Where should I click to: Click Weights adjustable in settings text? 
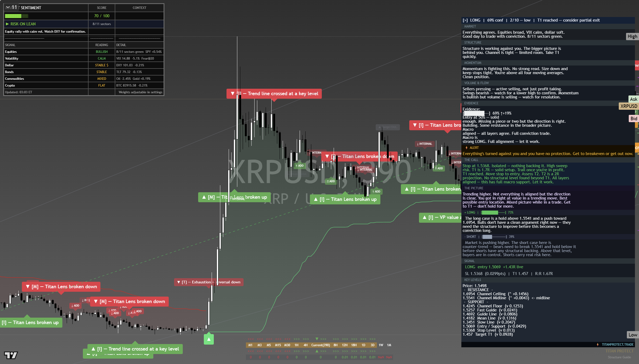140,92
